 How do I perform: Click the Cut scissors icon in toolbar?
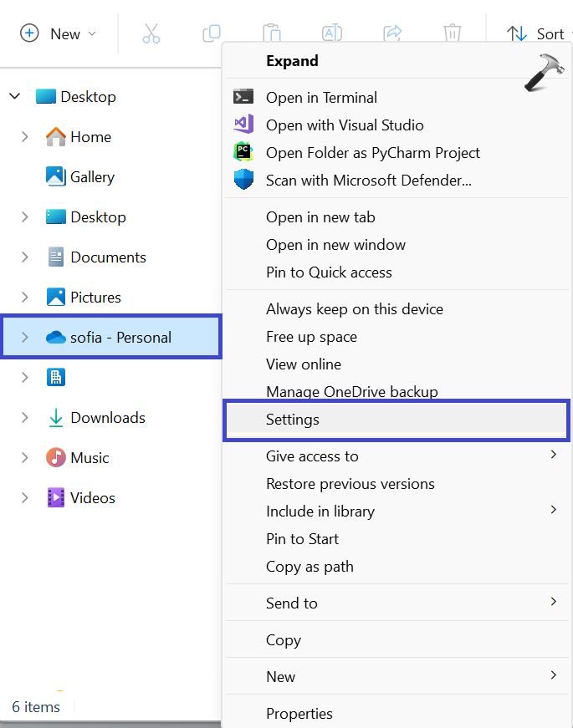point(151,33)
